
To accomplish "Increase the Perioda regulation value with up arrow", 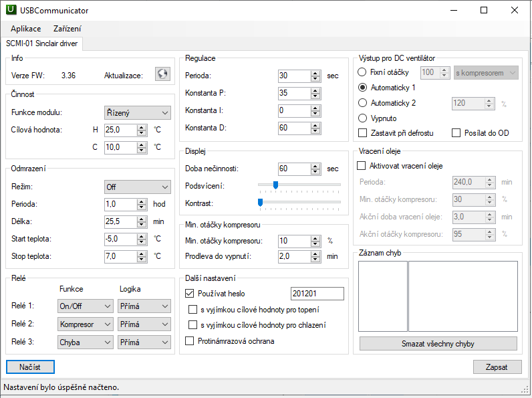I will 315,73.
